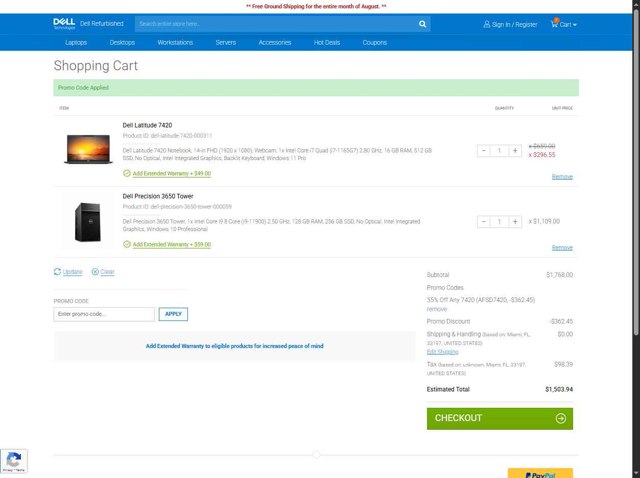Open the Workstations menu
This screenshot has width=640, height=478.
point(175,42)
